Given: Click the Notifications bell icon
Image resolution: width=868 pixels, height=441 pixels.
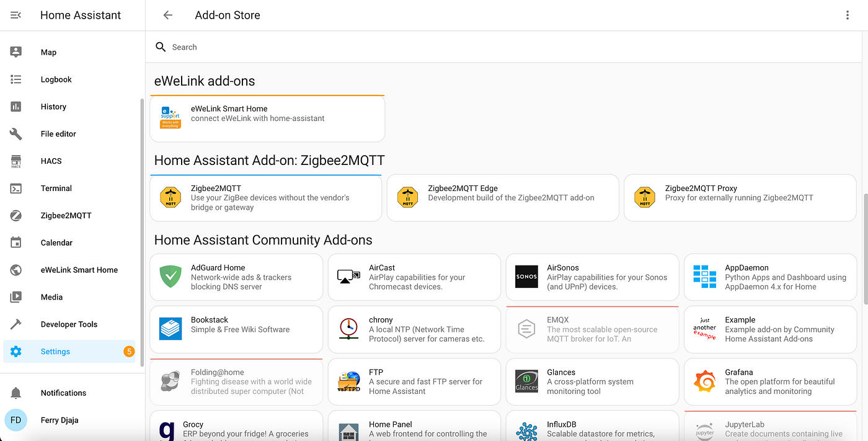Looking at the screenshot, I should (x=16, y=393).
